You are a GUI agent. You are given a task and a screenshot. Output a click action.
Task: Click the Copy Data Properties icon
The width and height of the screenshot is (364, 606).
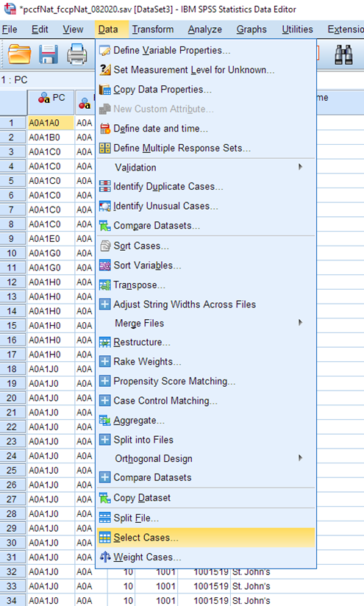[104, 90]
